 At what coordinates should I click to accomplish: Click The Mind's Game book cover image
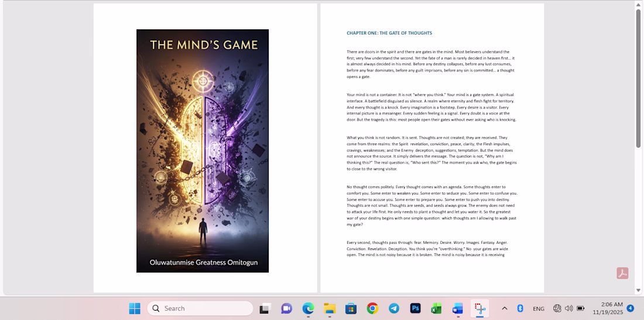click(203, 151)
